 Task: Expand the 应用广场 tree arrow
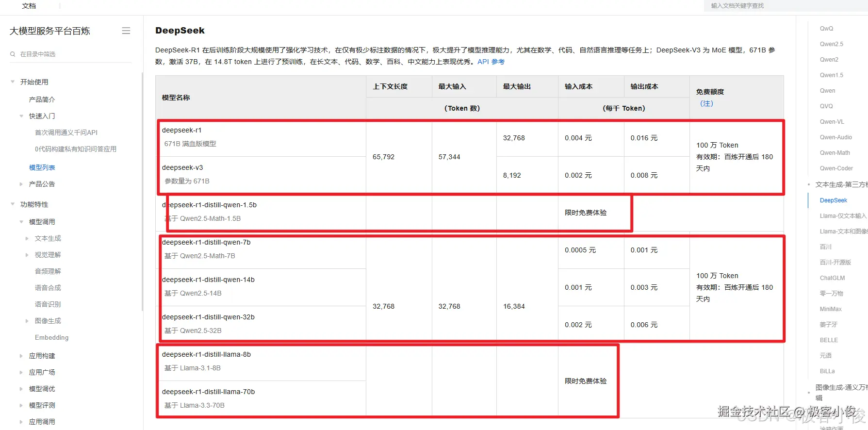pyautogui.click(x=21, y=372)
